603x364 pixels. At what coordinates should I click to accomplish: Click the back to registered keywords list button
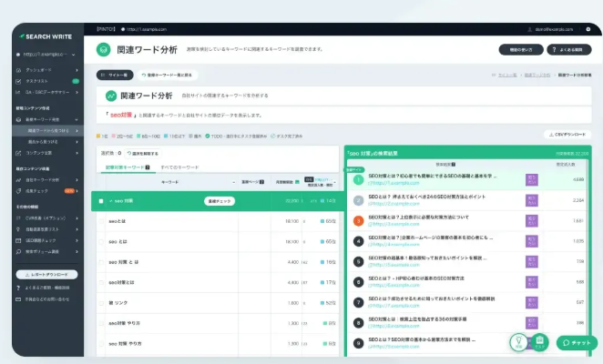pos(168,75)
